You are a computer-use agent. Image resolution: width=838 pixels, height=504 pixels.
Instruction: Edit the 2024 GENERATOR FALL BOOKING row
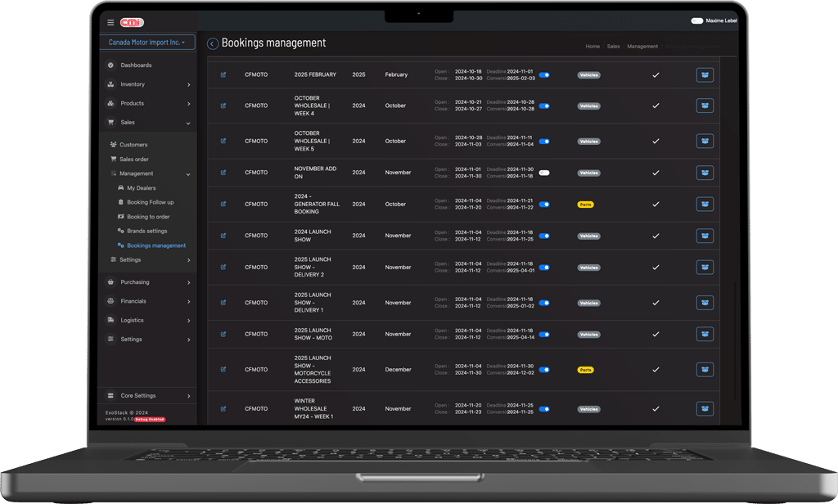[x=223, y=205]
